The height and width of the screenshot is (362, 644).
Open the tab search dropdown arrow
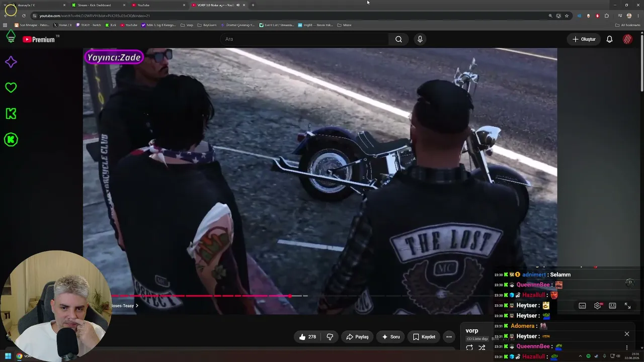[x=5, y=5]
